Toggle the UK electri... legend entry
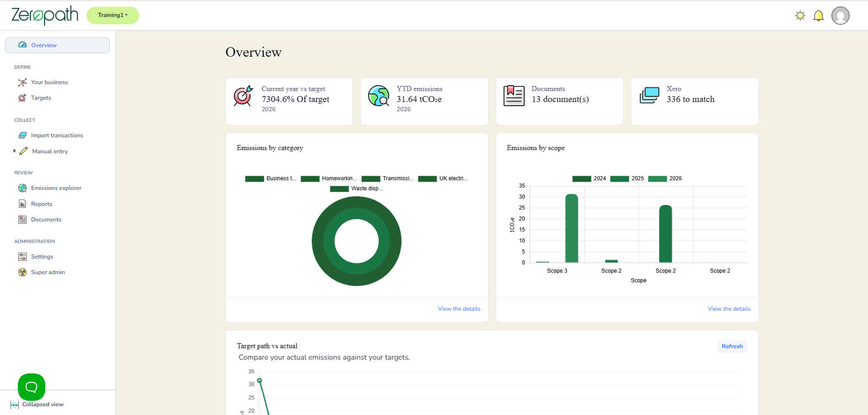The height and width of the screenshot is (415, 868). click(443, 178)
